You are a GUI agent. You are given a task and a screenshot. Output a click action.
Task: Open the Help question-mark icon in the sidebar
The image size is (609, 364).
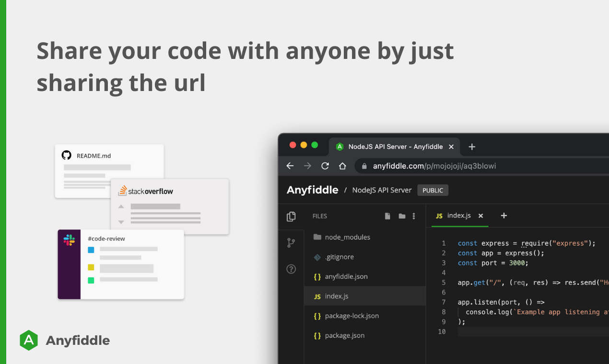coord(291,269)
